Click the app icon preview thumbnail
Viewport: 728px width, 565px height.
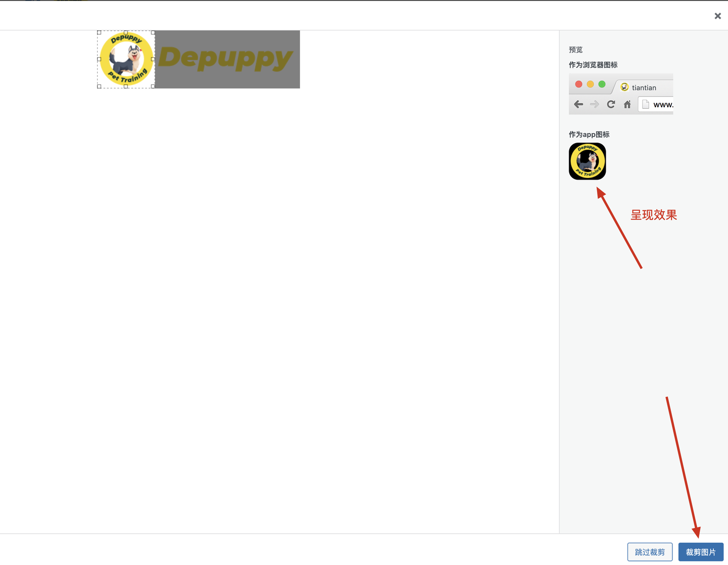point(587,161)
